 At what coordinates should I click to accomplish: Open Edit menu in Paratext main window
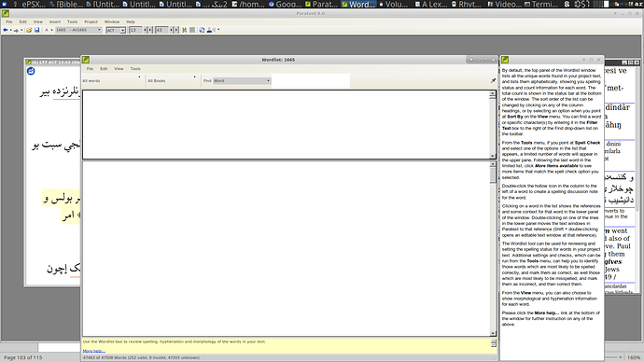pos(23,21)
